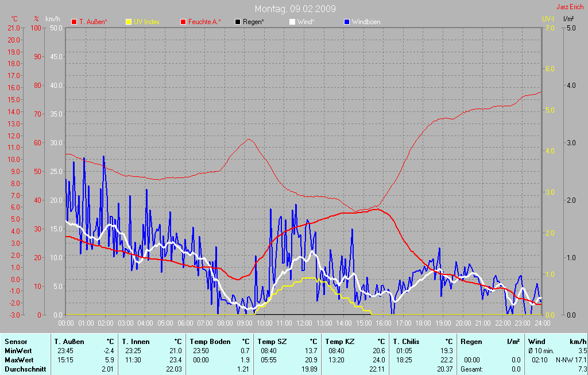Viewport: 588px width, 375px height.
Task: Click the wind gust value 'N-NW 17.1'
Action: [x=571, y=360]
